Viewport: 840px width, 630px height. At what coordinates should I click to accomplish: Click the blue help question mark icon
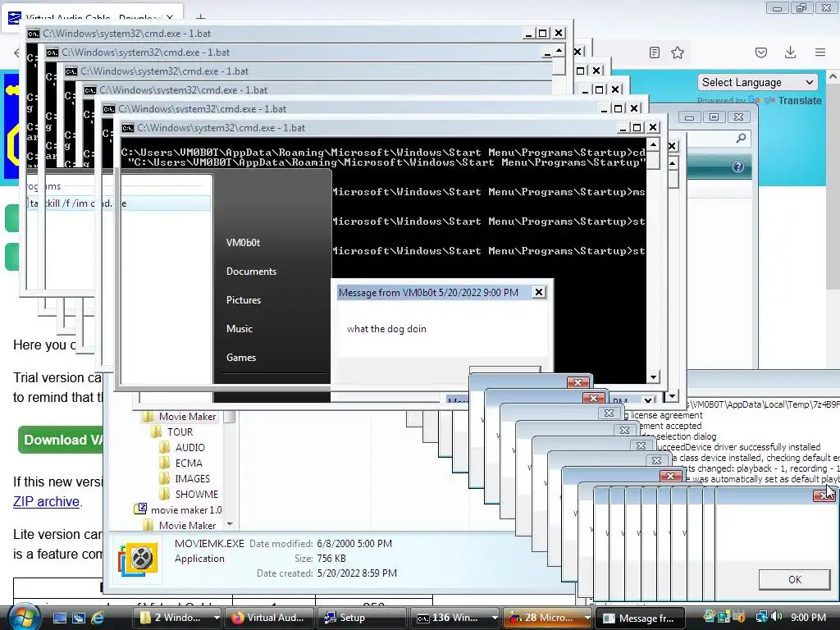coord(737,167)
